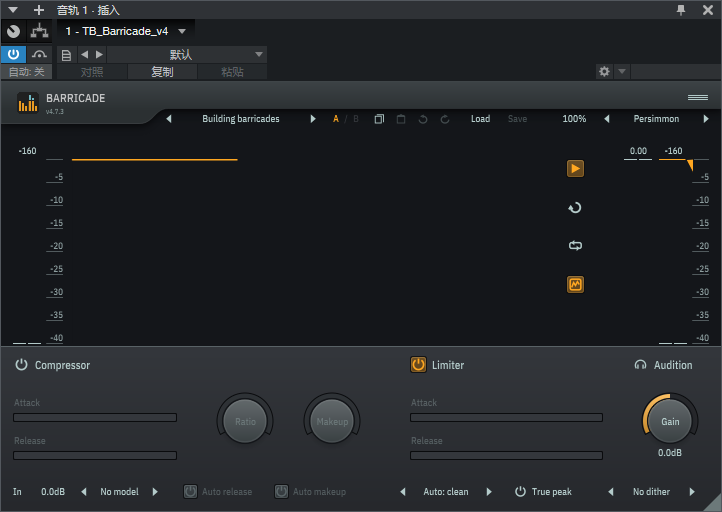Screen dimensions: 722x512
Task: Toggle the orange waveform display icon
Action: click(575, 285)
